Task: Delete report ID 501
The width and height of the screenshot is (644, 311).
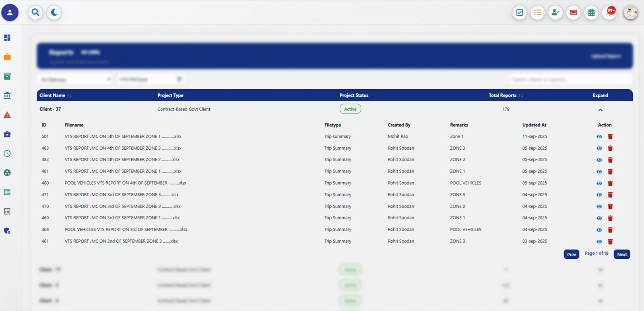Action: click(x=610, y=137)
